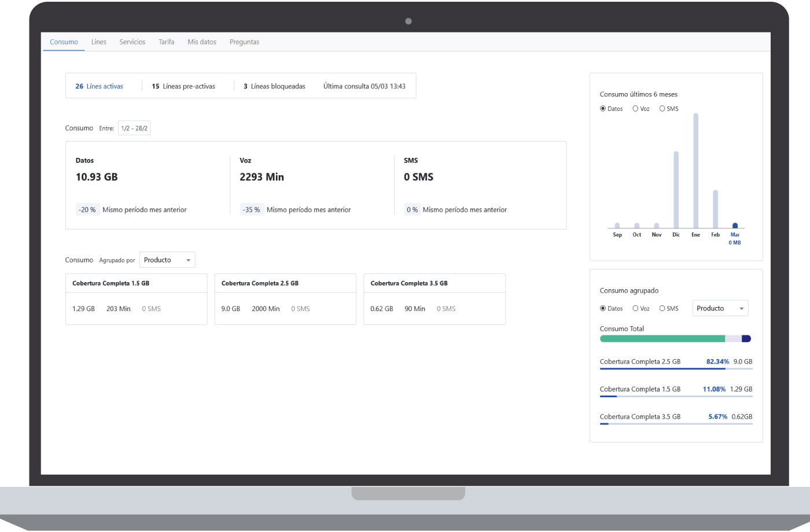Click the Ene bar in the chart
The image size is (810, 532).
click(x=696, y=171)
